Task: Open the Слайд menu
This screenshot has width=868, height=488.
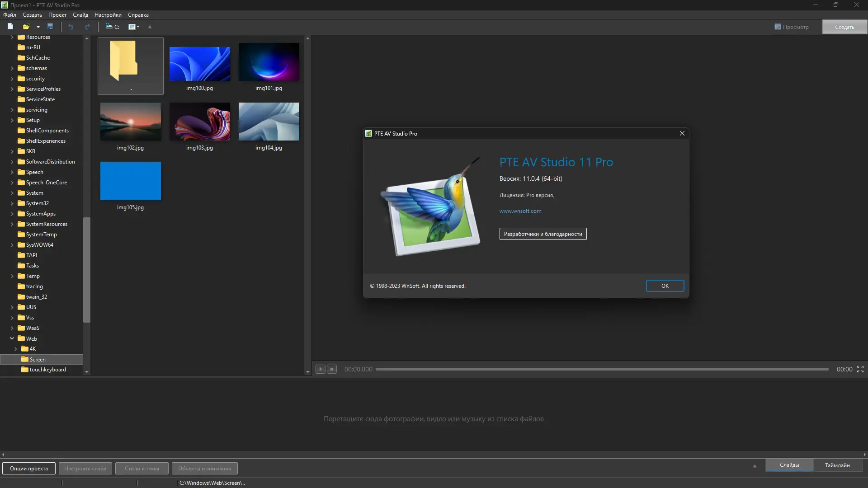Action: point(80,15)
